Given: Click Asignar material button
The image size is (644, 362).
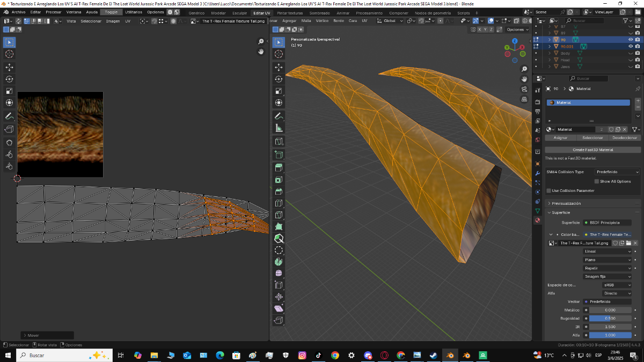Looking at the screenshot, I should tap(560, 138).
